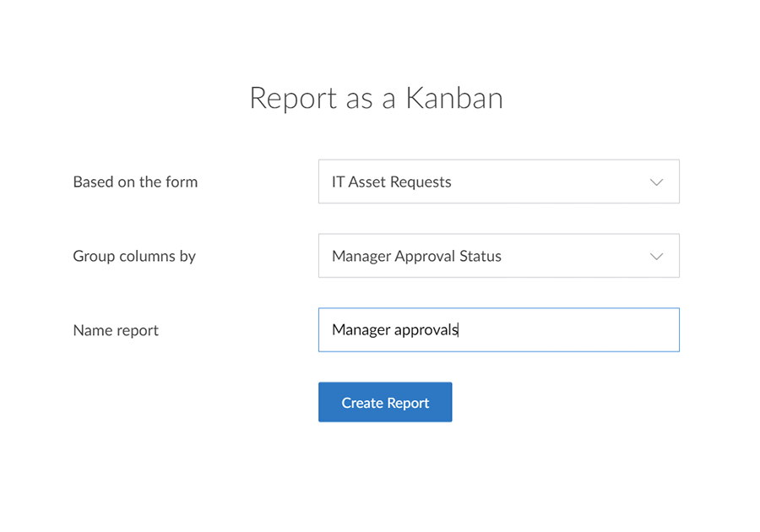Click the 'Report as a Kanban' heading
The width and height of the screenshot is (760, 532).
point(376,98)
